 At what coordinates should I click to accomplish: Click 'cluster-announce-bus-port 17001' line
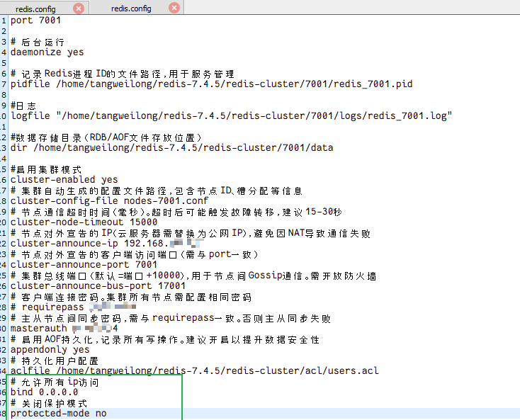pyautogui.click(x=98, y=285)
